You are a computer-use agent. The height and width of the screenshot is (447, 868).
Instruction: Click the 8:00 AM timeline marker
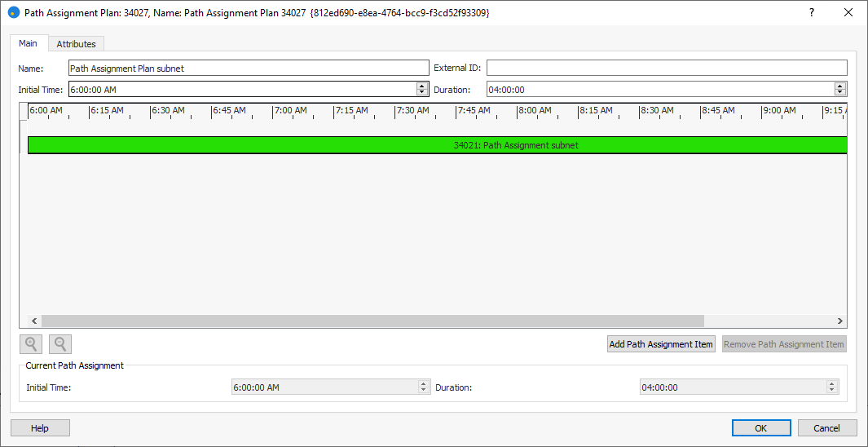535,111
